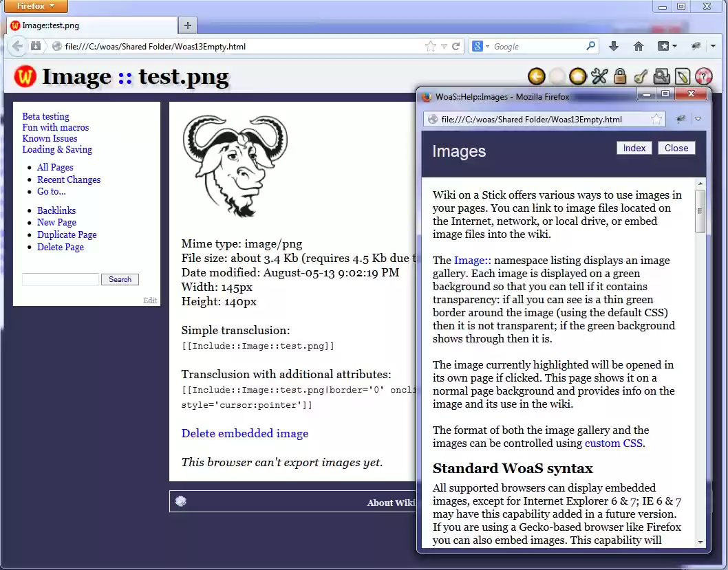Click the padlock icon to lock the wiki
Viewport: 728px width, 570px height.
coord(620,76)
